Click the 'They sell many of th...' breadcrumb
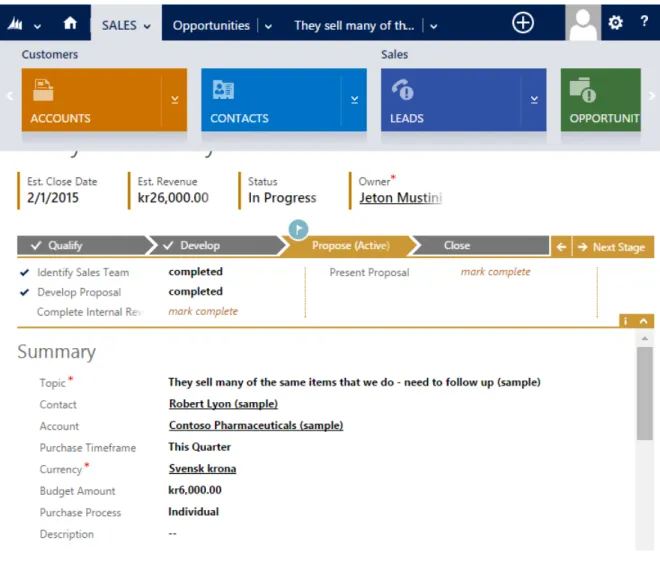The height and width of the screenshot is (564, 660). tap(354, 26)
